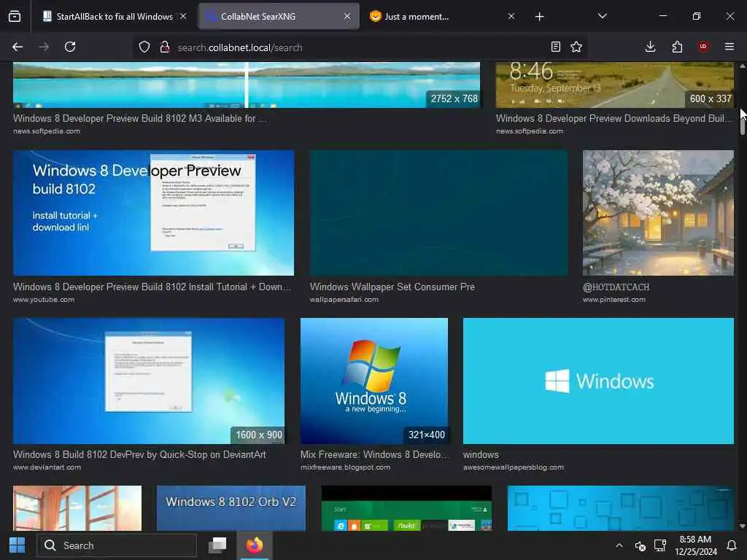Open the network display tray icon

point(659,545)
